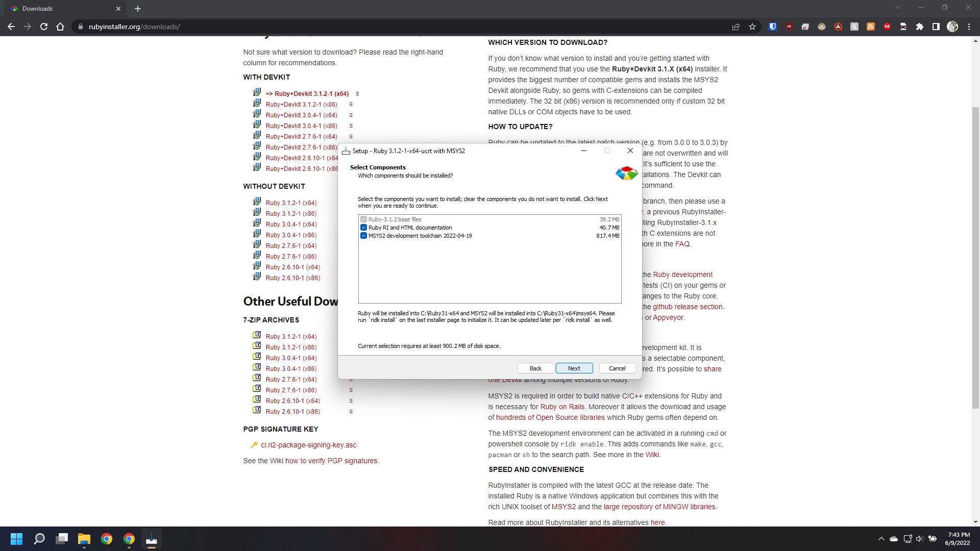Open large repository of MINGW libraries link

659,507
